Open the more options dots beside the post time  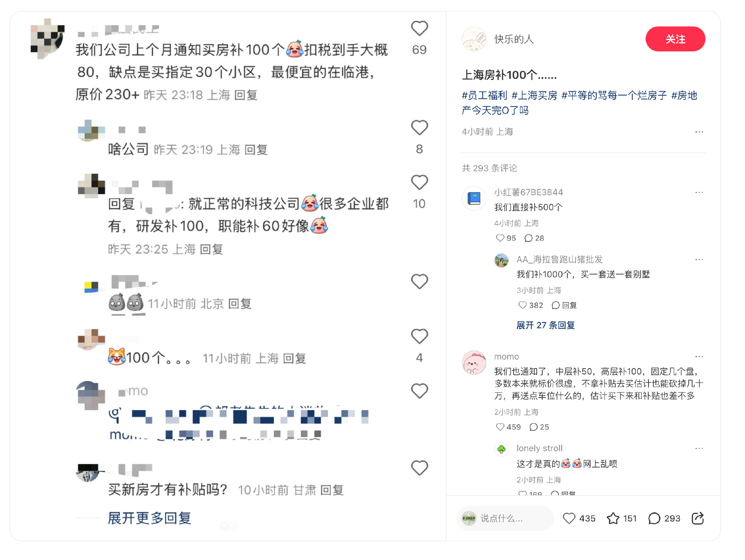click(699, 132)
